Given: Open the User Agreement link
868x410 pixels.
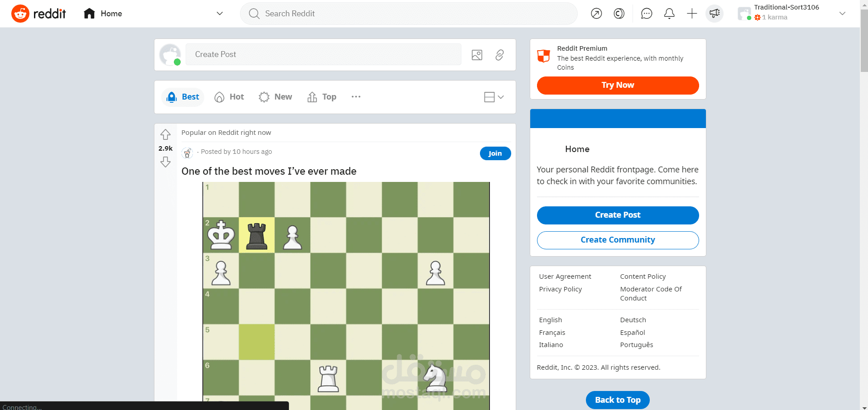Looking at the screenshot, I should [x=565, y=277].
